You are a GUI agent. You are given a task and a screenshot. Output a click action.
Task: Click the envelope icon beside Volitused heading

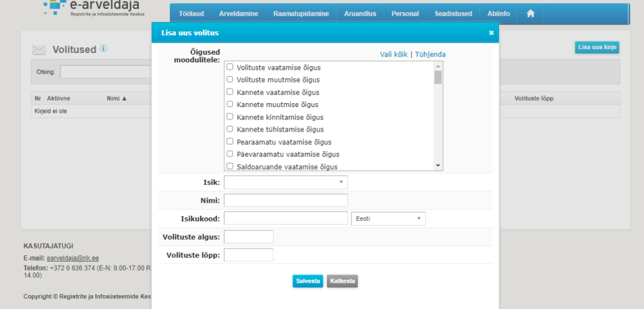[39, 50]
